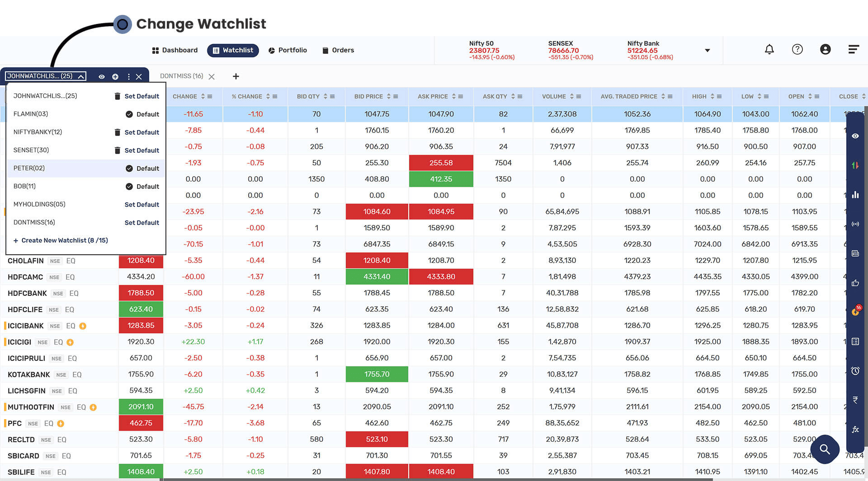This screenshot has width=868, height=481.
Task: Add new watchlist tab with plus
Action: 236,76
